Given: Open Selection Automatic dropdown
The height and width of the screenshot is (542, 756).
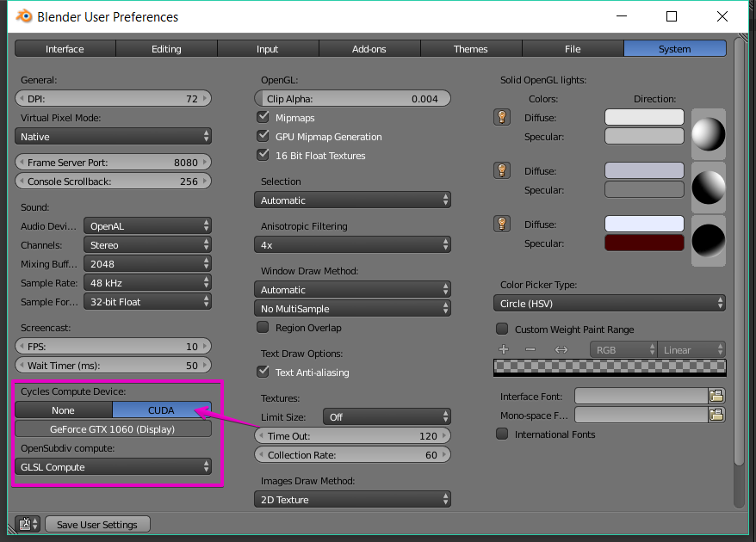Looking at the screenshot, I should 352,200.
